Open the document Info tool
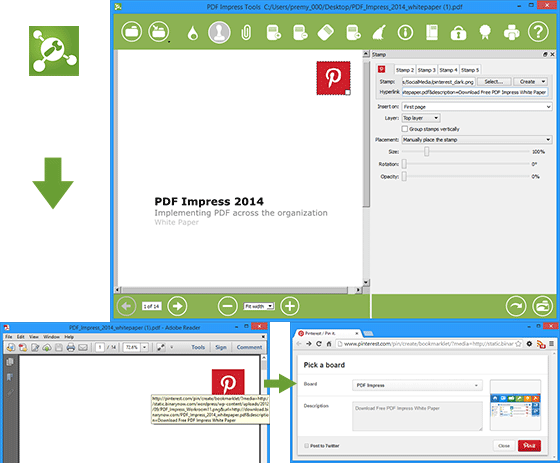Viewport: 560px width, 463px height. [x=405, y=33]
